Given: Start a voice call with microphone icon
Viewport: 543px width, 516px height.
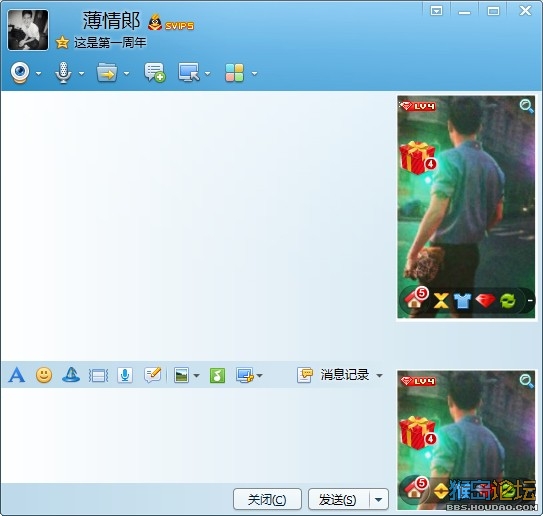Looking at the screenshot, I should (x=63, y=73).
